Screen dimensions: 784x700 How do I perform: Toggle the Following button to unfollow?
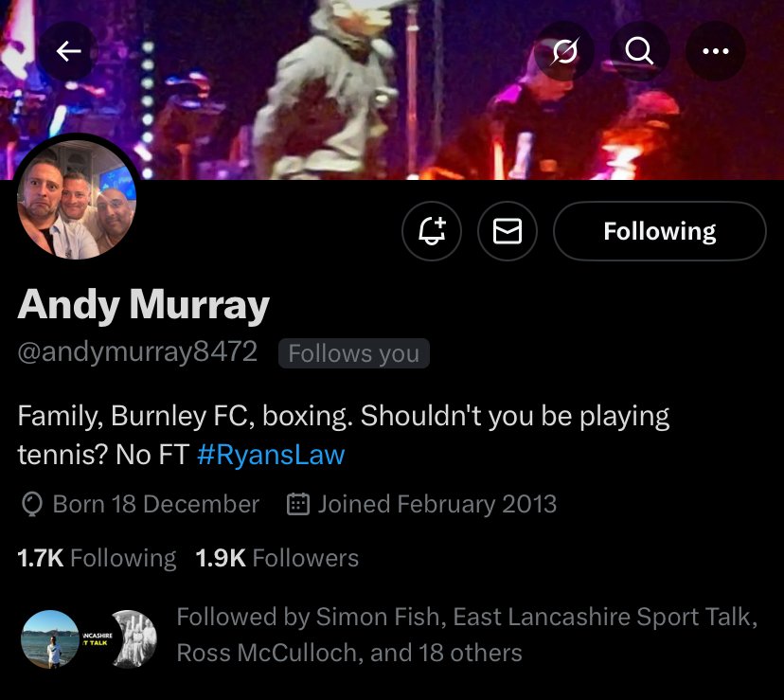[x=660, y=231]
